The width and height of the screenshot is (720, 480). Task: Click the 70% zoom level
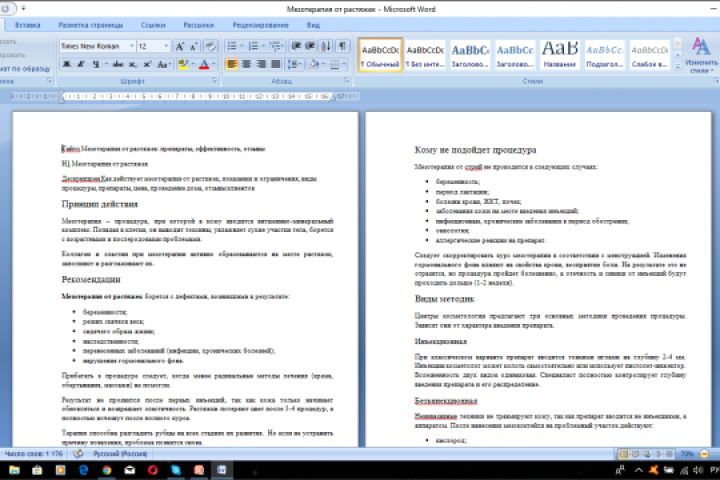(x=687, y=454)
